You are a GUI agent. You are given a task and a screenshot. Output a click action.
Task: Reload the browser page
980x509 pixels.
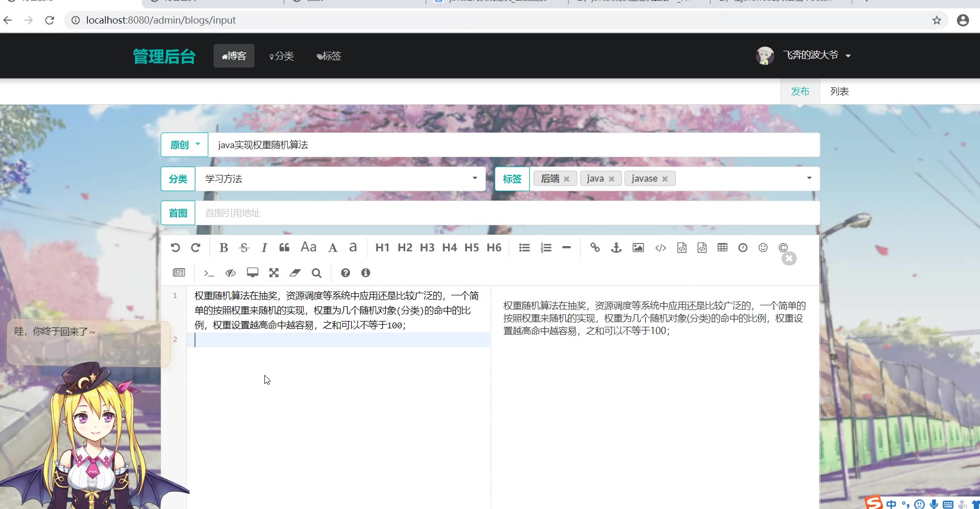pyautogui.click(x=50, y=20)
